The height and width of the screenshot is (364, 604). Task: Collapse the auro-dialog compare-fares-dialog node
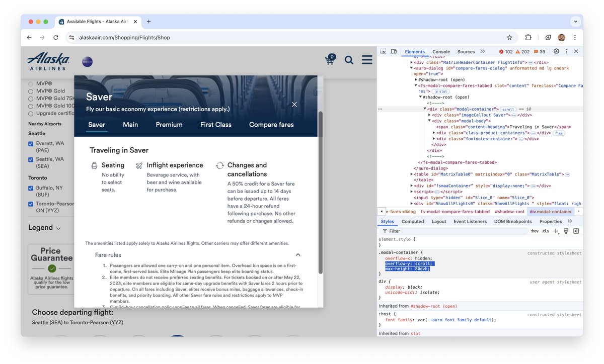coord(411,68)
